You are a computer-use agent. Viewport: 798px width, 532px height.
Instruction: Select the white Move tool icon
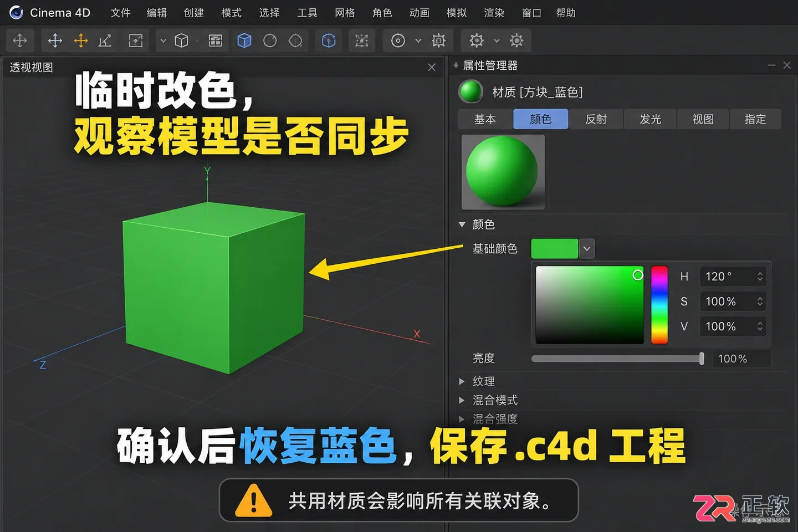[x=55, y=40]
